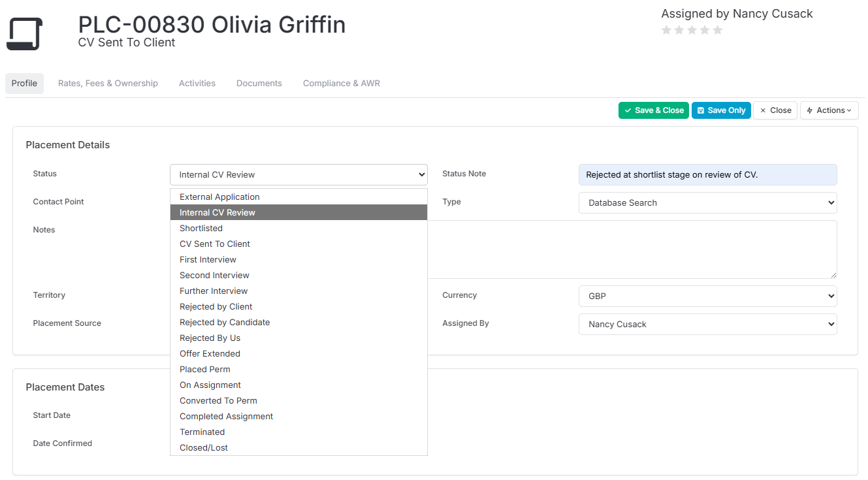Click the Currency field label

[x=460, y=295]
